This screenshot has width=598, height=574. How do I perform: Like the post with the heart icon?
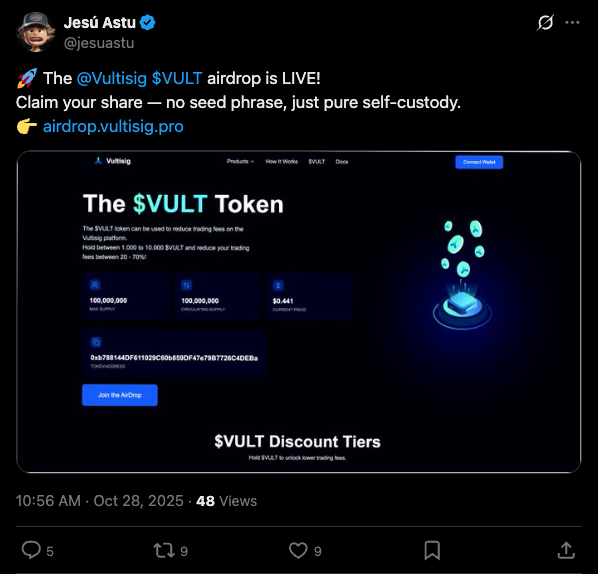point(298,551)
